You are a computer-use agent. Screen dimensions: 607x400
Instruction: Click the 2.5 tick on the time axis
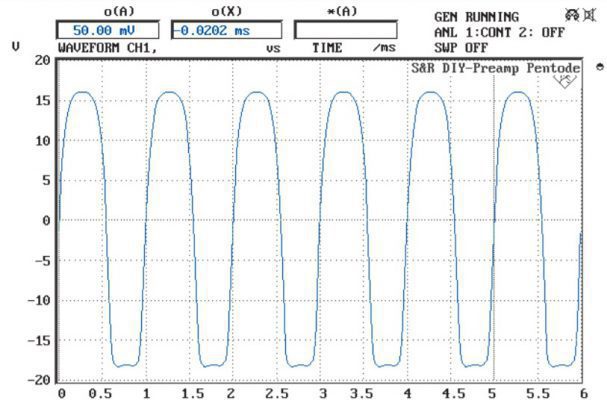277,393
